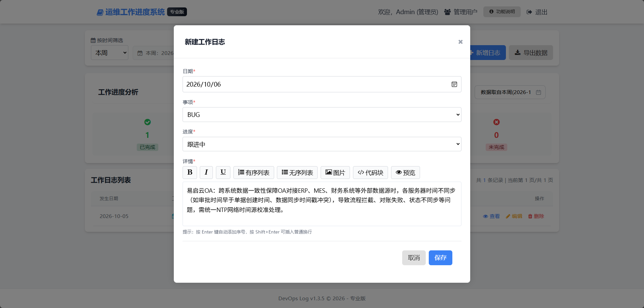Click the 发生日期 column header
The image size is (644, 308).
point(109,199)
